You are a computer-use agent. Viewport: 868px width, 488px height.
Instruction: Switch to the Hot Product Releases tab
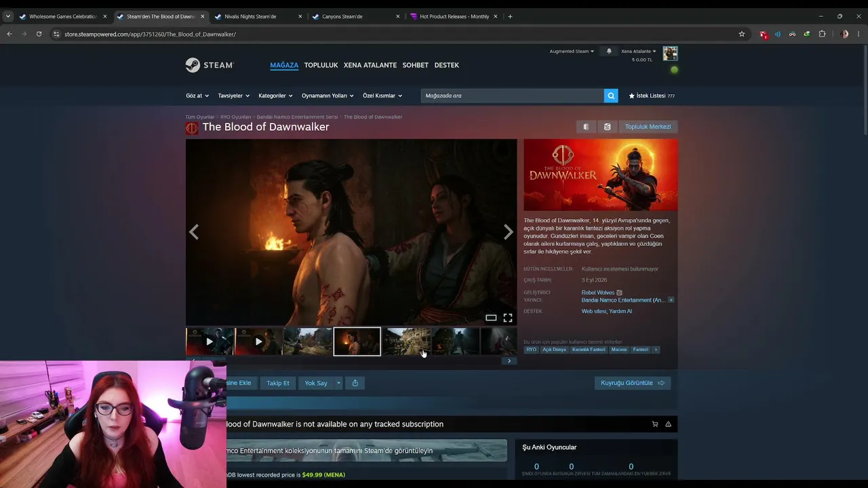(453, 16)
